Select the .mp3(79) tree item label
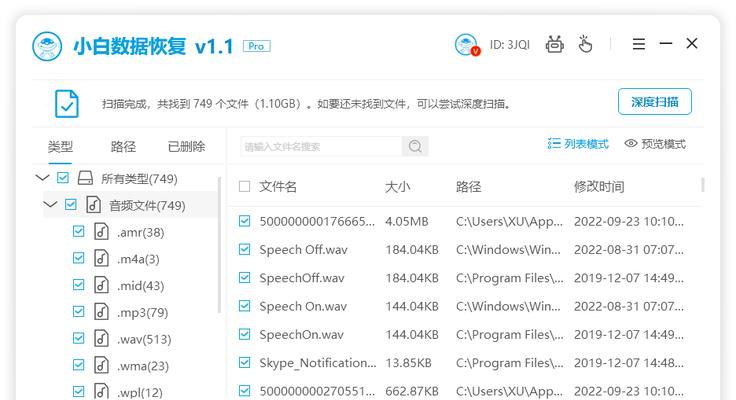The image size is (736, 400). tap(142, 312)
